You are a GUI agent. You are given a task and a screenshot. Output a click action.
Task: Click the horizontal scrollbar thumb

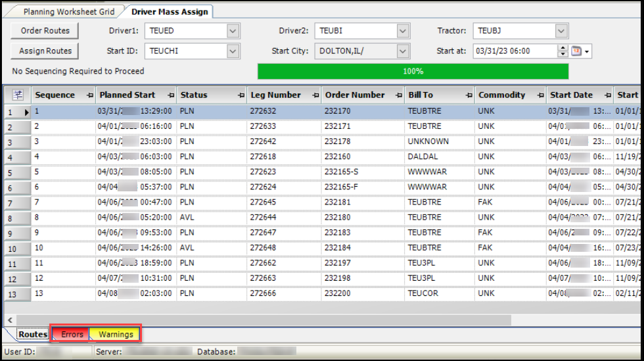coord(264,320)
